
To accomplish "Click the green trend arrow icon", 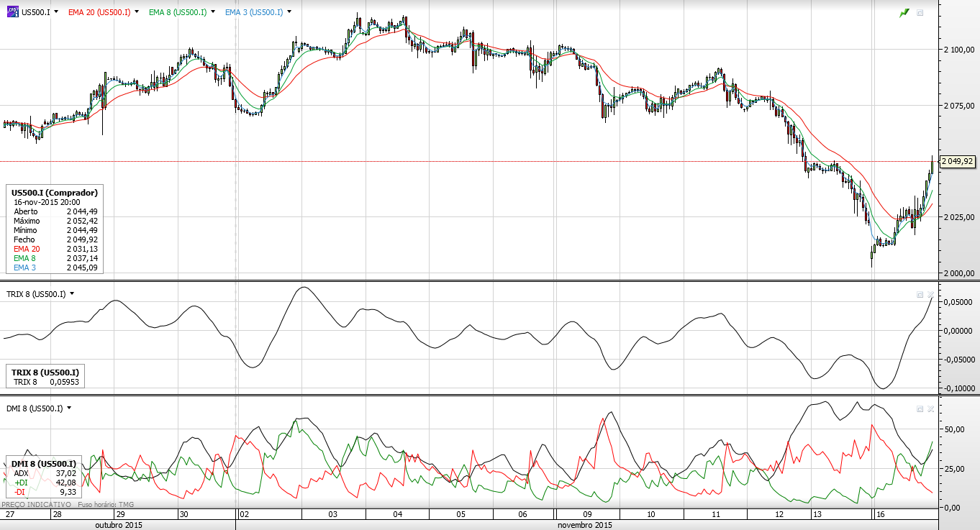I will coord(904,12).
